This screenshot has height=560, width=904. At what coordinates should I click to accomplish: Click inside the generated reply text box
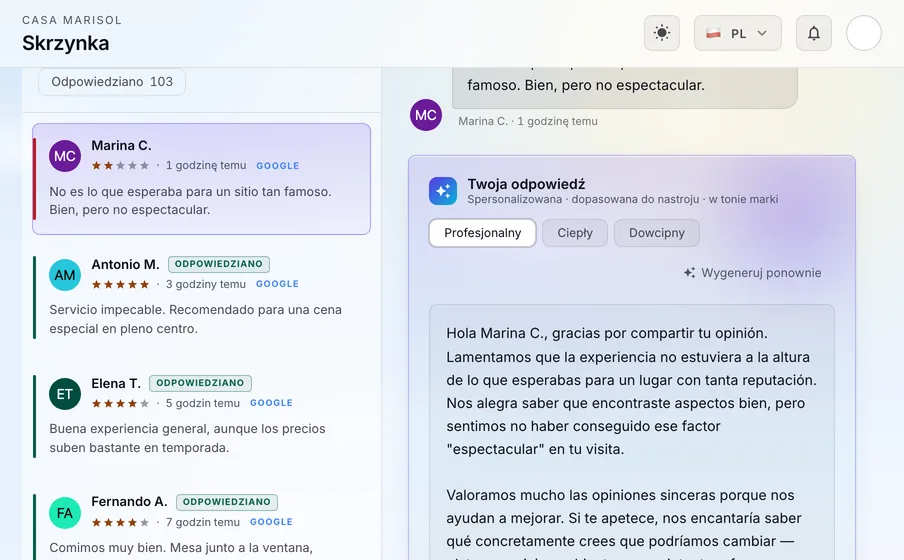pos(632,433)
